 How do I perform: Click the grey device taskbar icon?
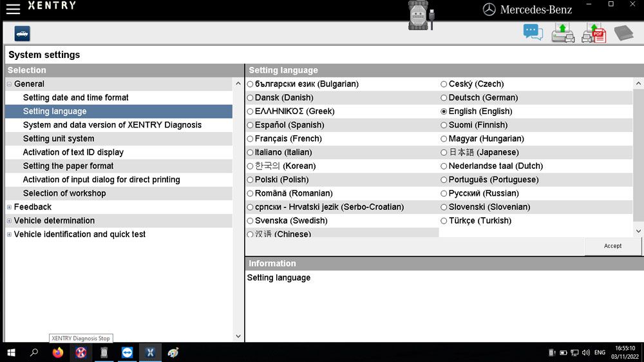coord(104,352)
